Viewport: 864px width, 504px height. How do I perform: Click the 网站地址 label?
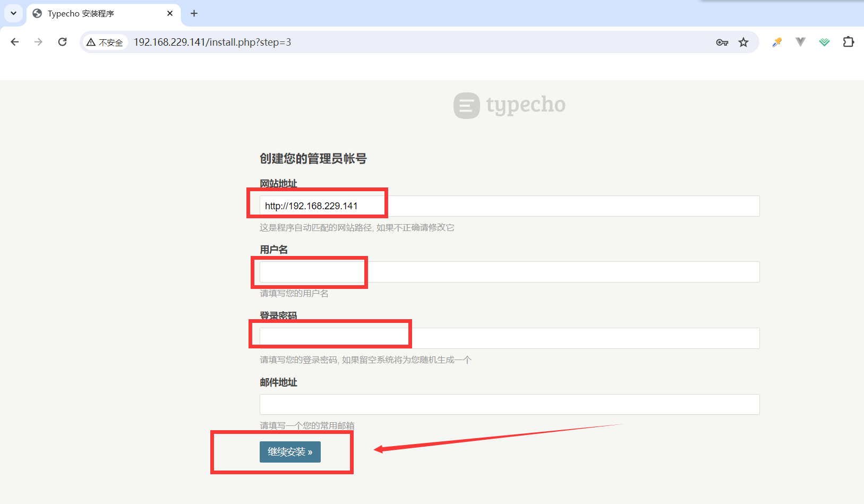point(278,184)
